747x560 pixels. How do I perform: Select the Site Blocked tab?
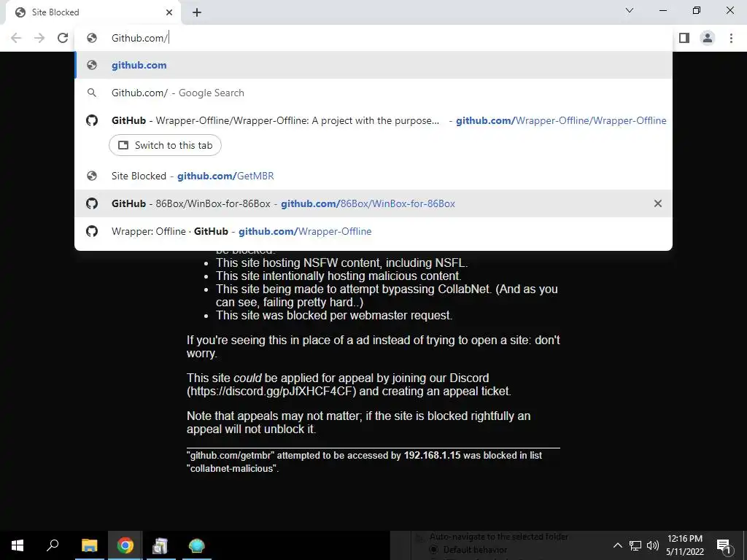93,12
